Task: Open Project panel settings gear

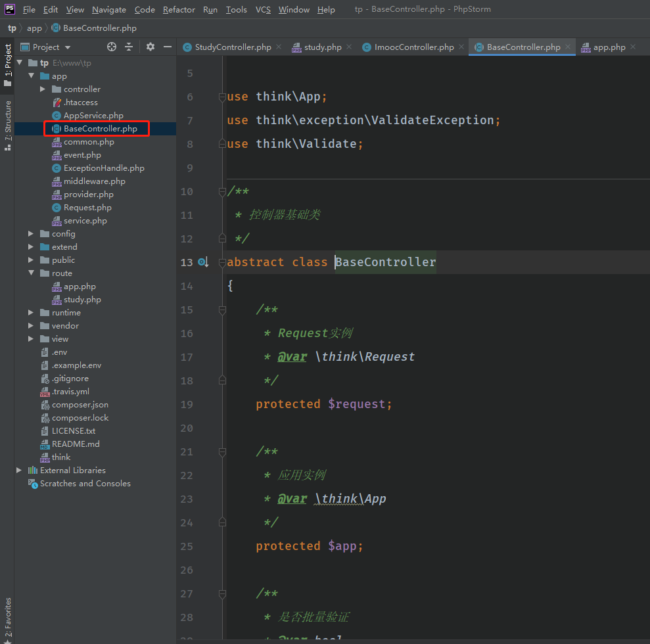Action: coord(150,47)
